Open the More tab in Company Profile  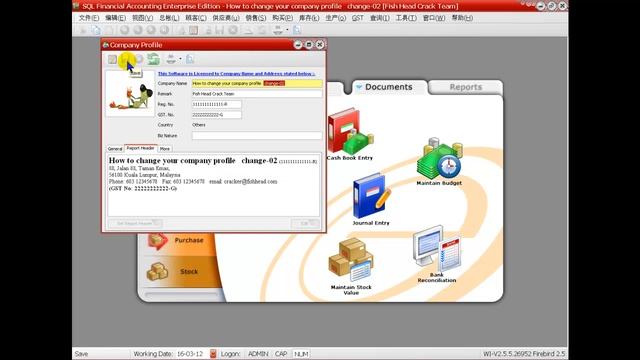coord(164,149)
